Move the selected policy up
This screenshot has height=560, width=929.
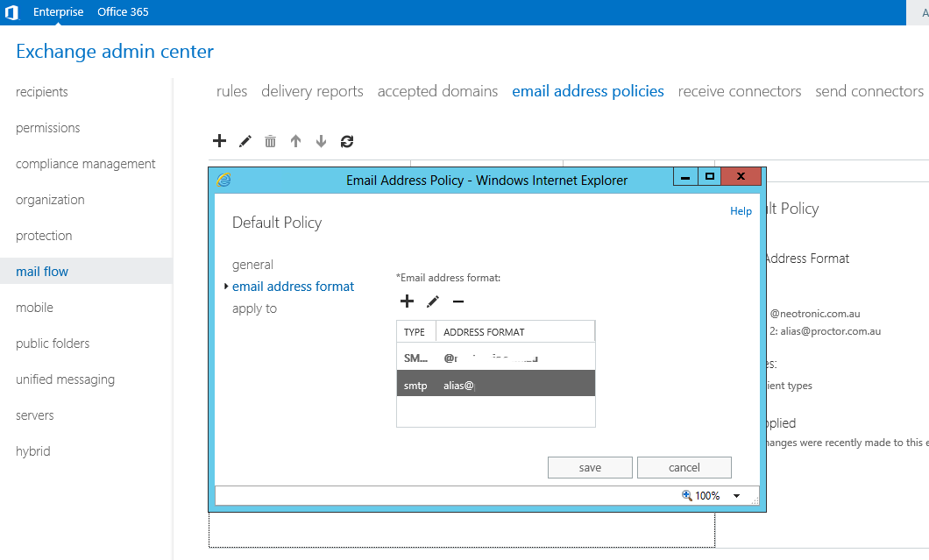pos(295,141)
